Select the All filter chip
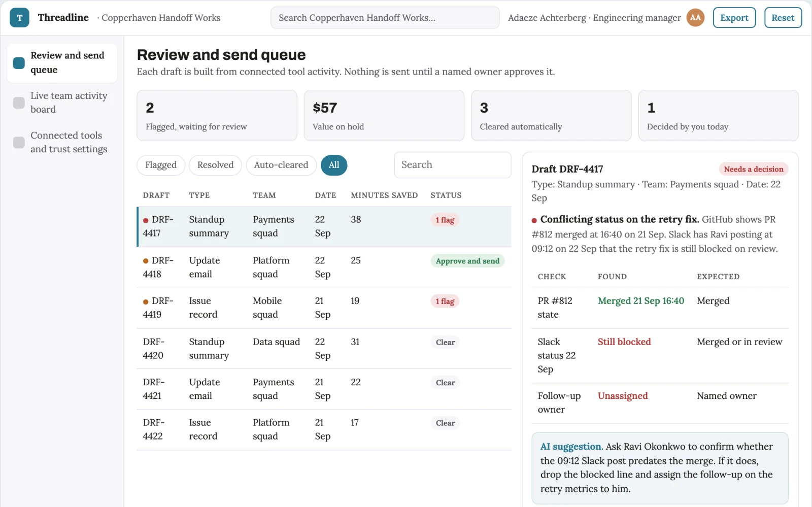The height and width of the screenshot is (507, 812). [334, 165]
